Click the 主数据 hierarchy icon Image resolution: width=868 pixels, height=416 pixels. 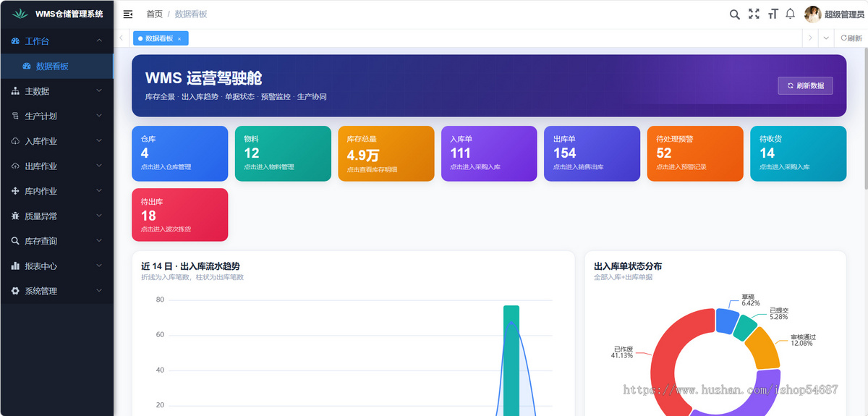tap(15, 91)
